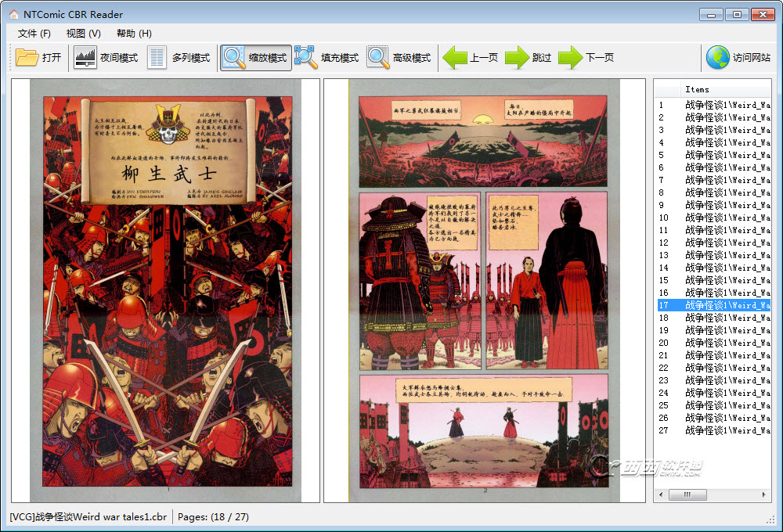The image size is (783, 532).
Task: Select item 27 in the page list
Action: [714, 430]
